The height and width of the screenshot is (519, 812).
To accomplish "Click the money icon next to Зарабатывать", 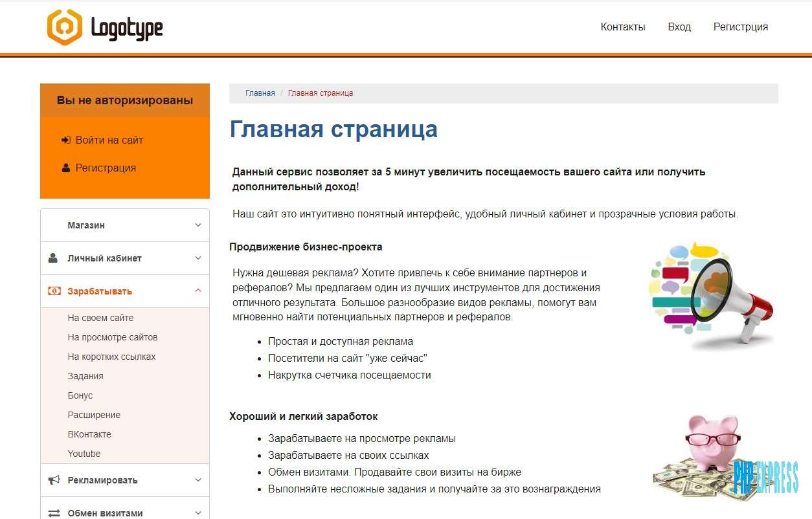I will [54, 291].
